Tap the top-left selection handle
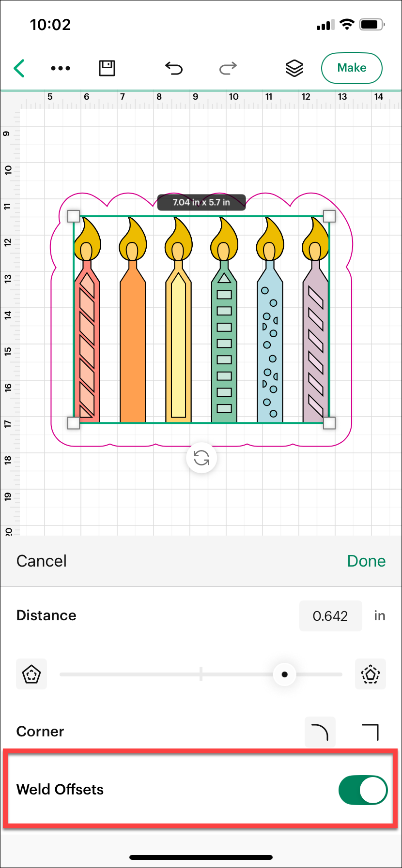 point(74,216)
